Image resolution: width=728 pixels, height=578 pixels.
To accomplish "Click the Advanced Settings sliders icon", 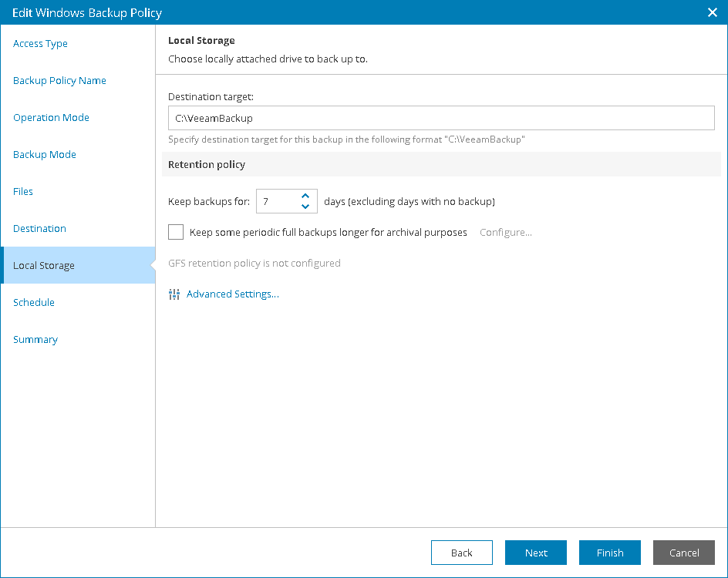I will tap(174, 294).
